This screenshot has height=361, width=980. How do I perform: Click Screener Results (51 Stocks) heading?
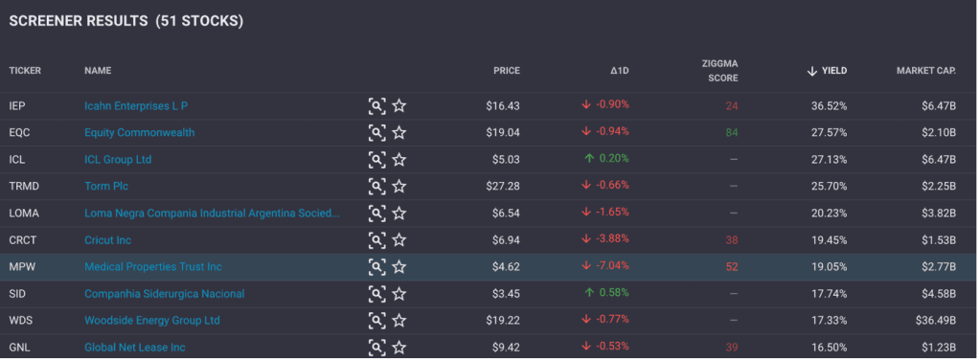click(126, 21)
